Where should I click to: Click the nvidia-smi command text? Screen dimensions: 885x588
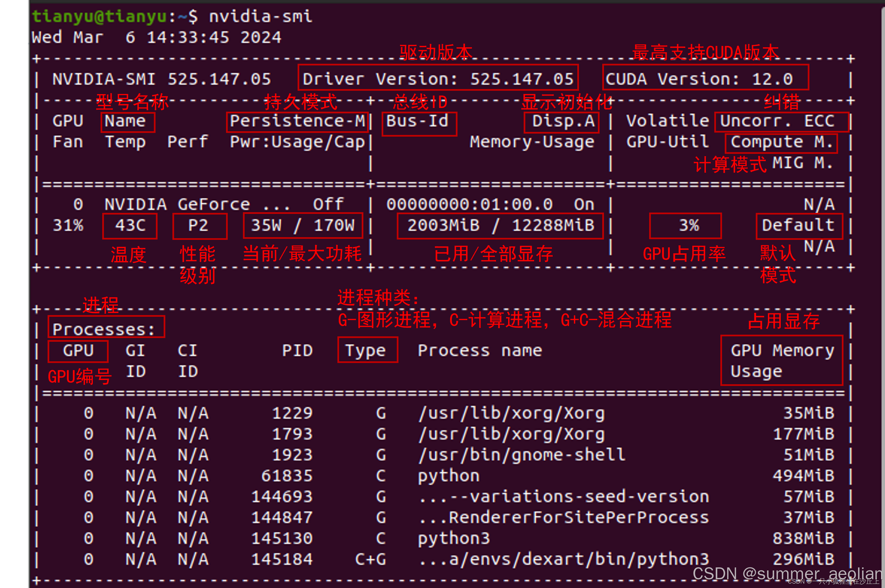(260, 17)
